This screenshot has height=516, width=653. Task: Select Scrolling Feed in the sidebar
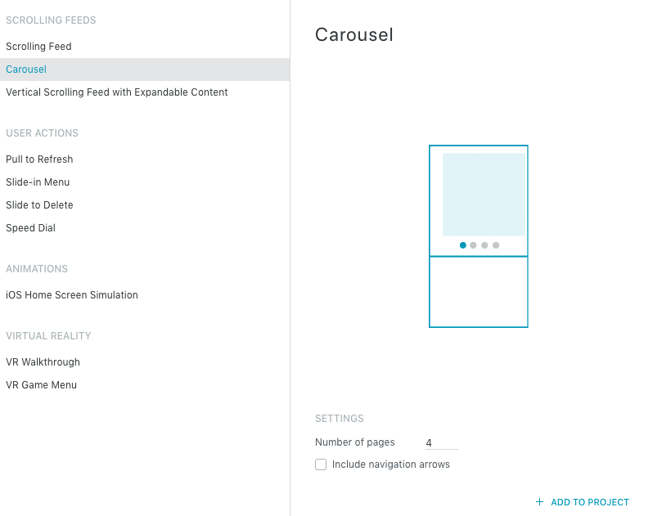39,46
